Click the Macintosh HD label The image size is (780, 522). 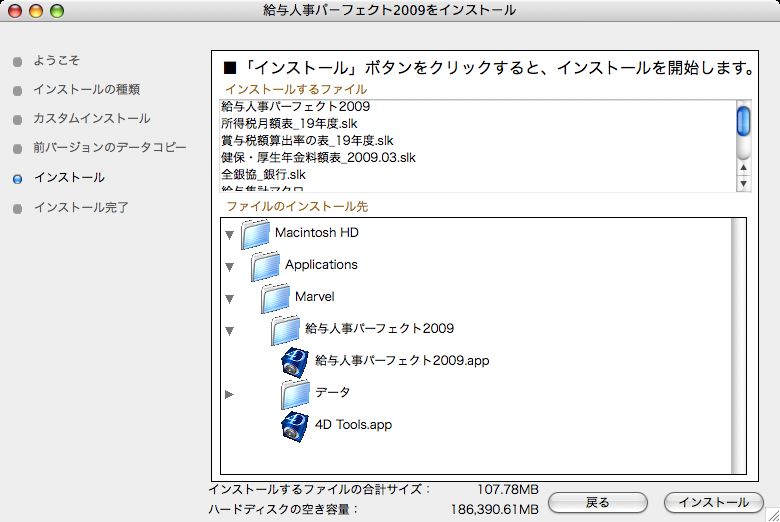click(316, 232)
